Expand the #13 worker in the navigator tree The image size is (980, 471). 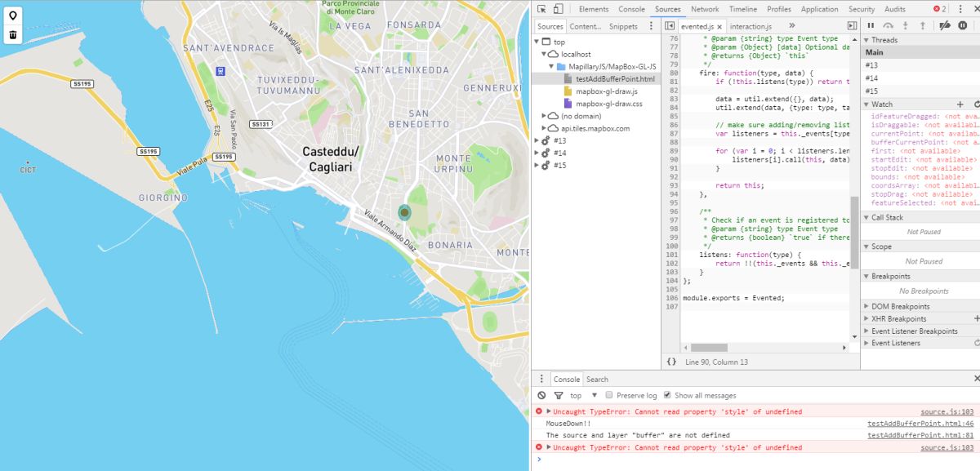coord(537,140)
